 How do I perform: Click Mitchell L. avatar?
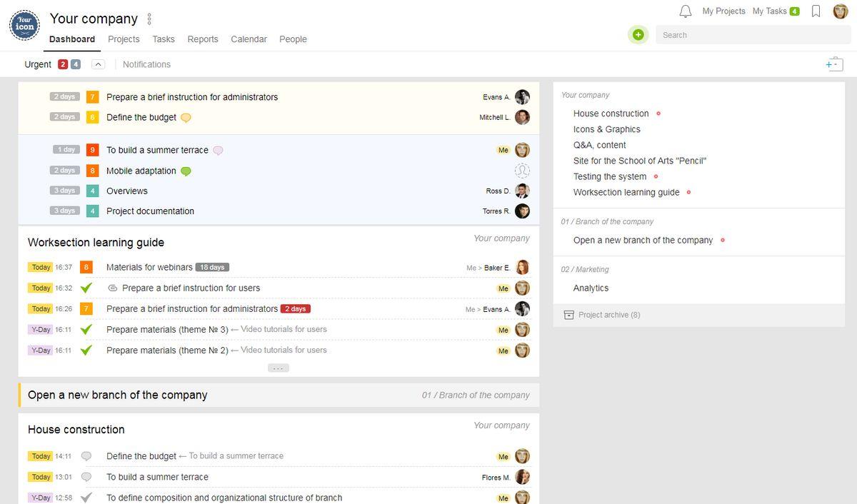tap(522, 117)
